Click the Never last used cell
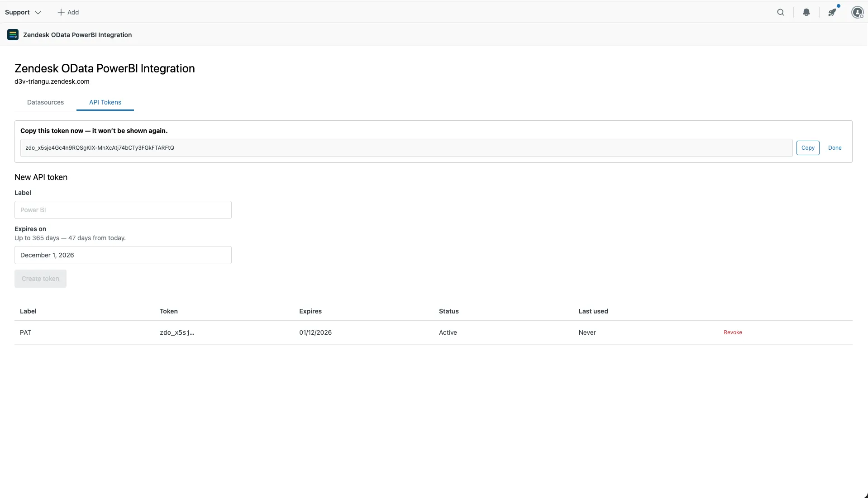Viewport: 868px width, 498px height. point(587,332)
